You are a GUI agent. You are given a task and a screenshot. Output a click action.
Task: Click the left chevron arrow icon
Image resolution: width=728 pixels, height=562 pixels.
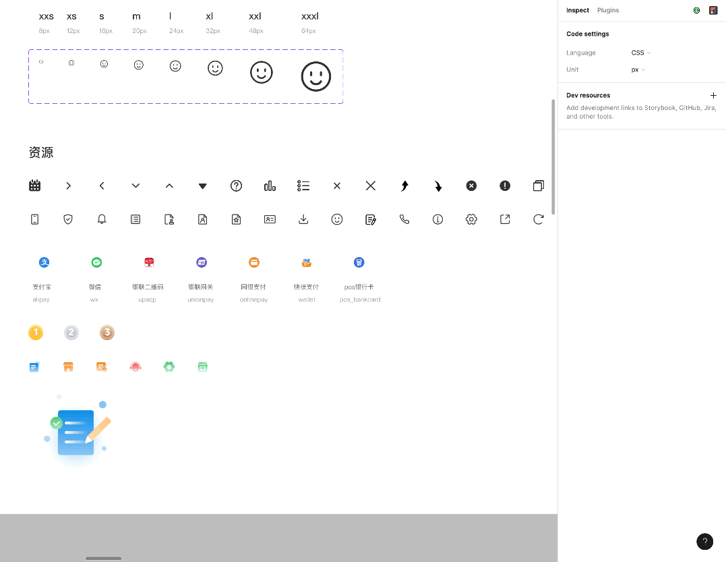102,186
